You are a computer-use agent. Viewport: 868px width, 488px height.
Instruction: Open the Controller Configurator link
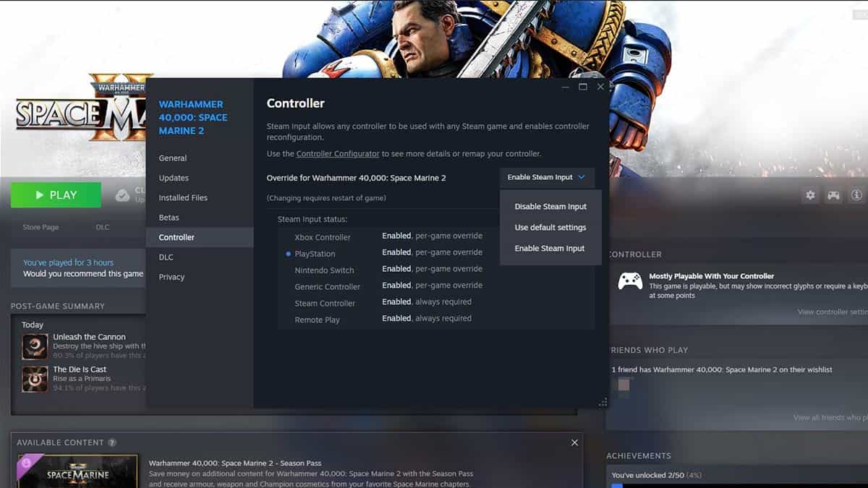pos(338,154)
